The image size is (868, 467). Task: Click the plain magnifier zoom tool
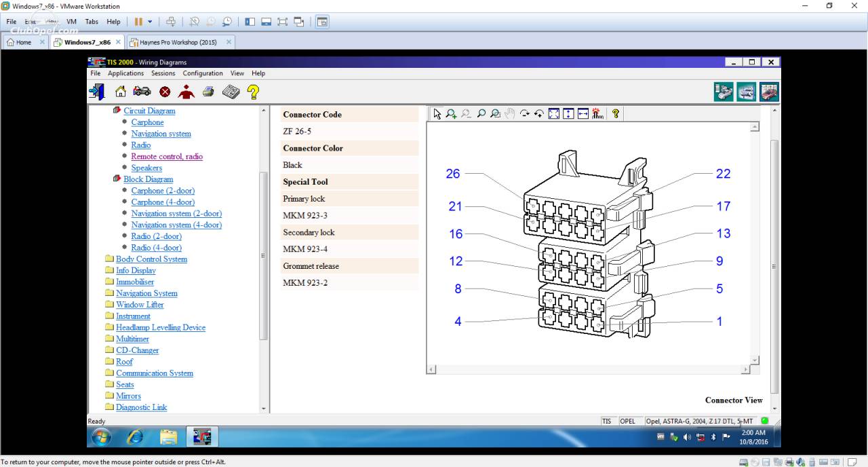coord(481,114)
